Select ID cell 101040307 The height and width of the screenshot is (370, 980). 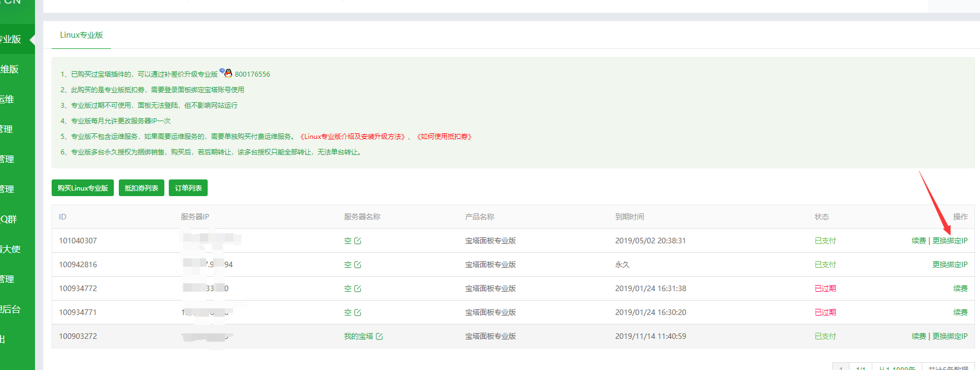[78, 241]
